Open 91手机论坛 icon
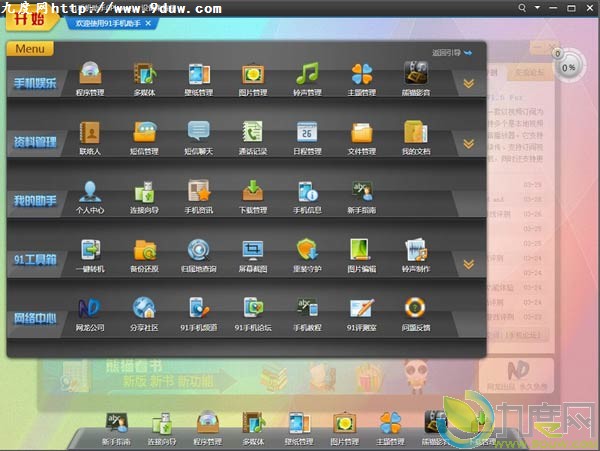 [253, 314]
